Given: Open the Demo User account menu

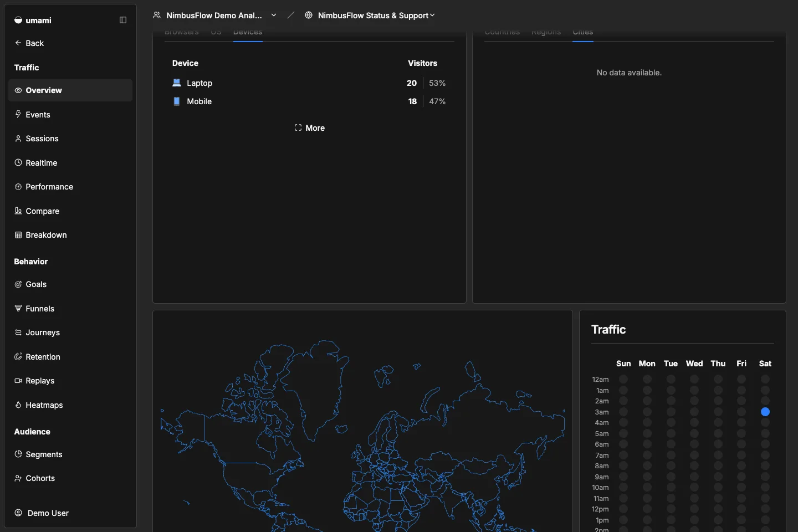Looking at the screenshot, I should [x=70, y=513].
